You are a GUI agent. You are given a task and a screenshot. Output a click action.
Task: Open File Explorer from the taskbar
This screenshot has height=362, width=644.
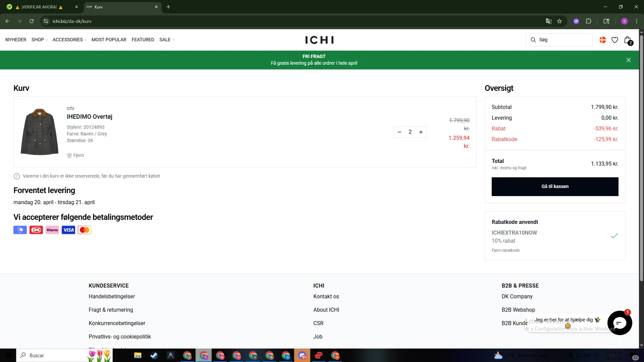[138, 355]
